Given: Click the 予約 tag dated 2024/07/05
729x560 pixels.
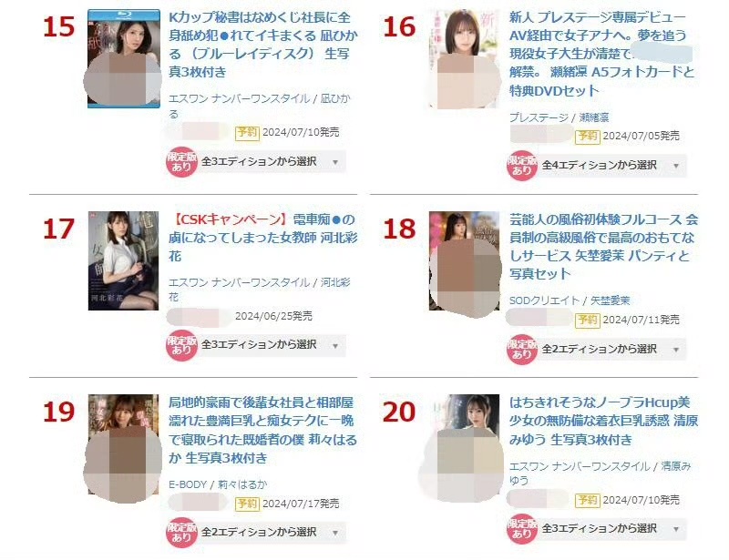Looking at the screenshot, I should pyautogui.click(x=587, y=137).
